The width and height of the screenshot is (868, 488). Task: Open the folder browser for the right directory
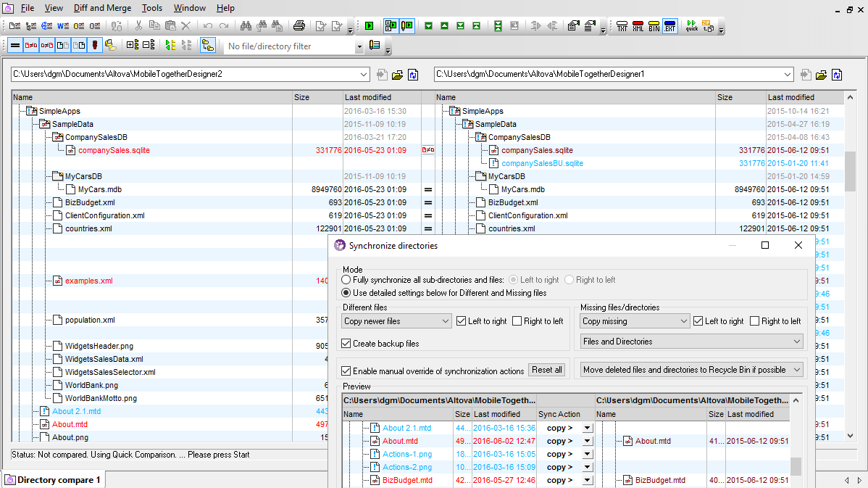pyautogui.click(x=821, y=75)
